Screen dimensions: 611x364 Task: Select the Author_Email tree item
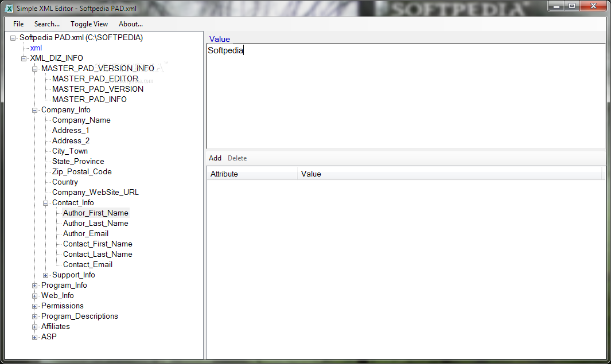(85, 233)
